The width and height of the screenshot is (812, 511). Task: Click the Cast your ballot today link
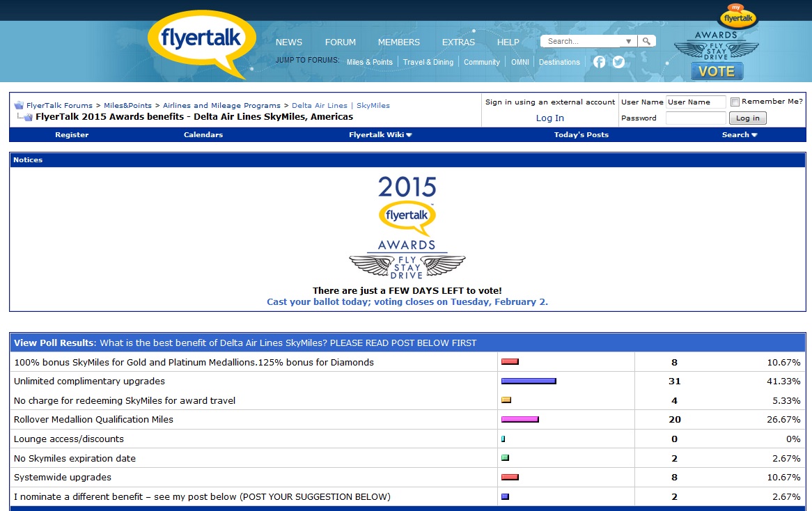[407, 302]
